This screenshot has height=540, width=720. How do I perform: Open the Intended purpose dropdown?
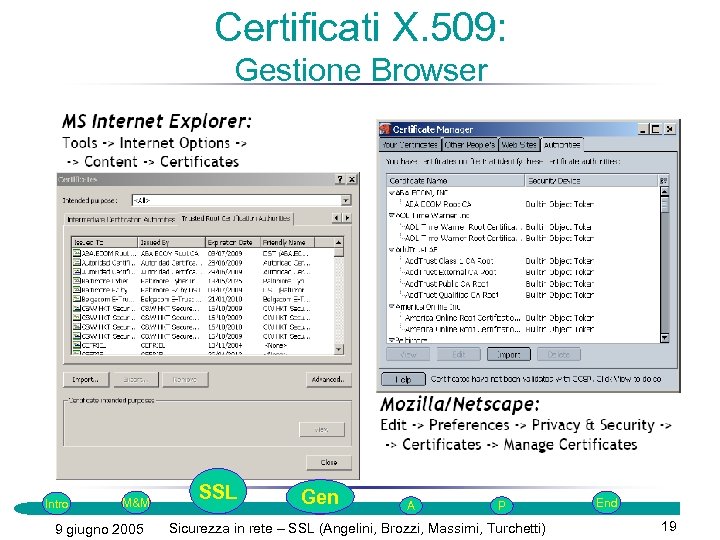point(346,200)
